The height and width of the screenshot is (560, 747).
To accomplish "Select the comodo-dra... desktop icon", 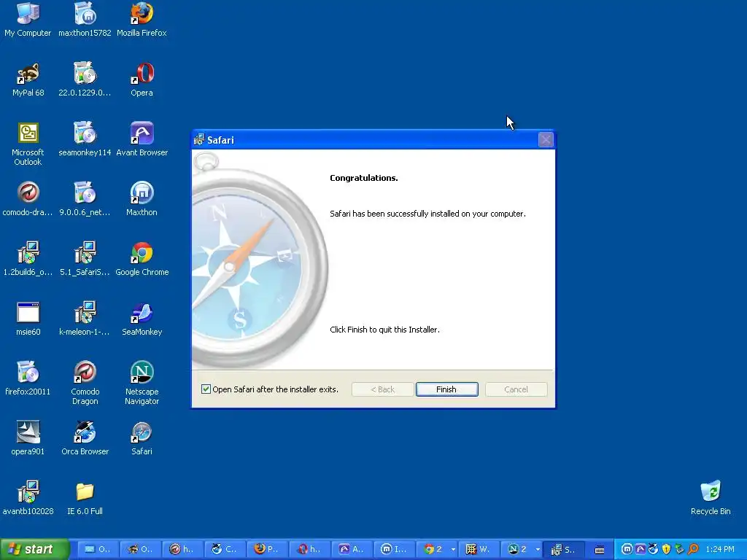I will click(x=28, y=199).
